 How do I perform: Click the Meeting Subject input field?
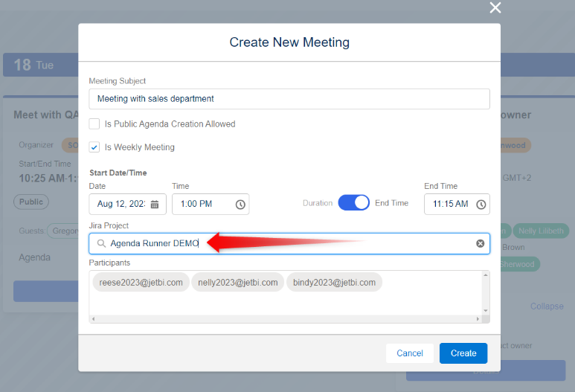[x=289, y=99]
